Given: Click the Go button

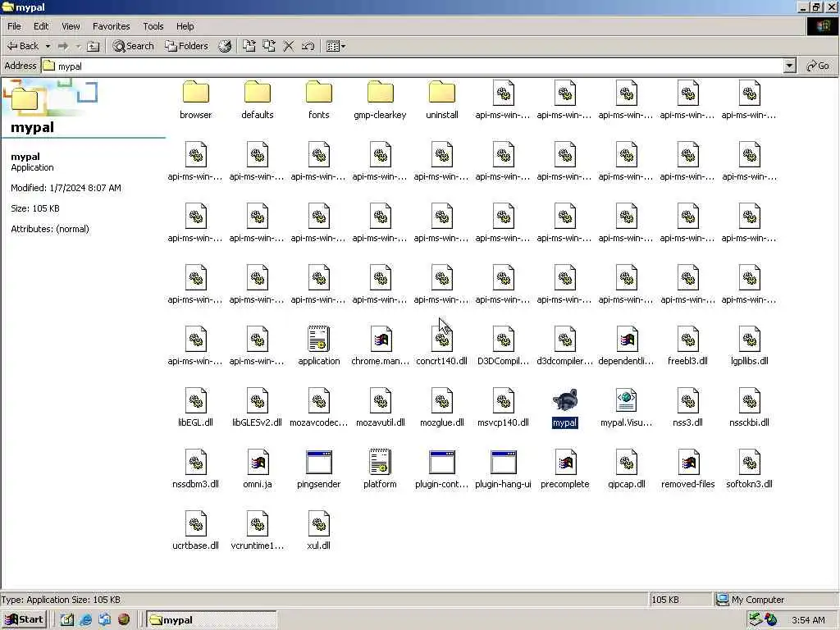Looking at the screenshot, I should (818, 66).
